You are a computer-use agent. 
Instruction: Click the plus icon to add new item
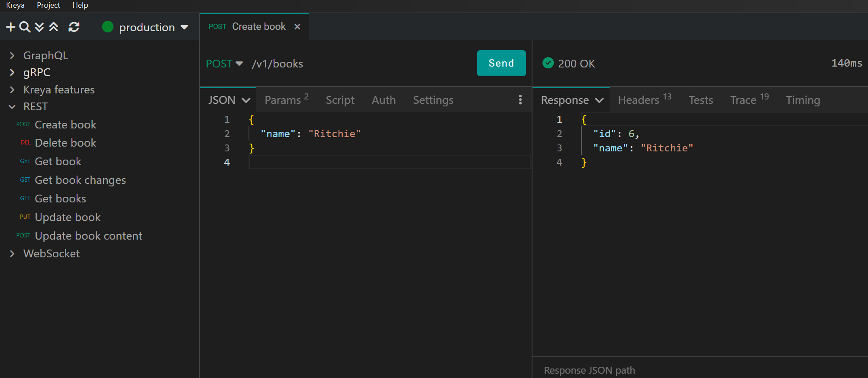point(10,27)
